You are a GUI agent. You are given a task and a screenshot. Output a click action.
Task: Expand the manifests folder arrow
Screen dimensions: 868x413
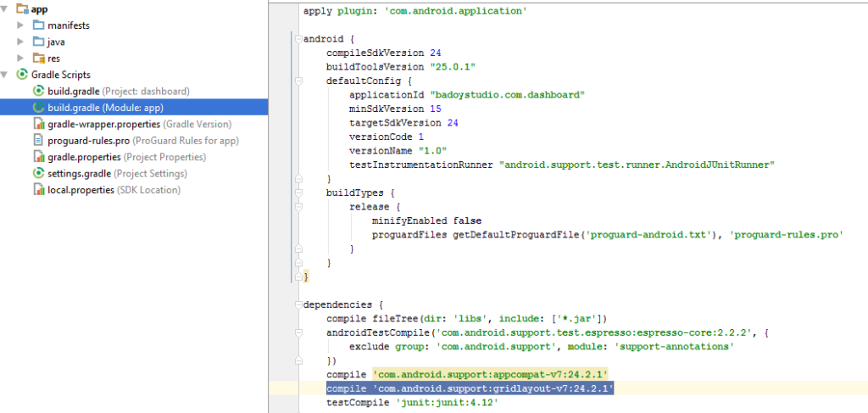[20, 25]
